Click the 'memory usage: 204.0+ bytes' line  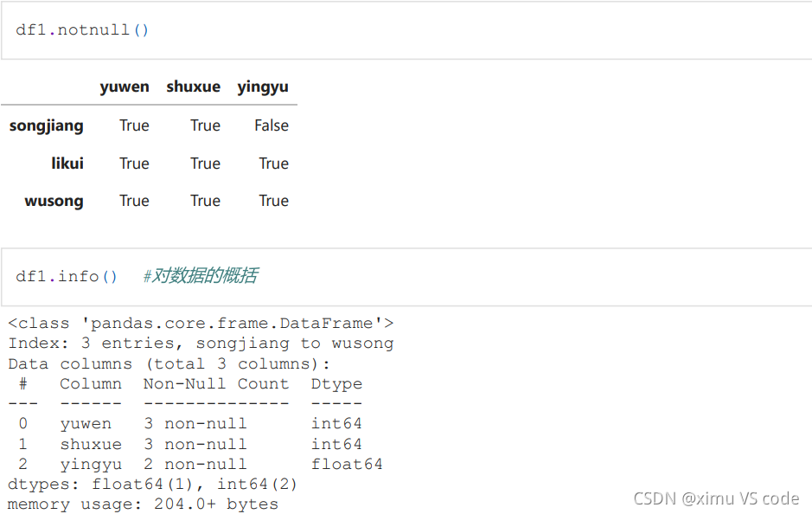tap(143, 504)
